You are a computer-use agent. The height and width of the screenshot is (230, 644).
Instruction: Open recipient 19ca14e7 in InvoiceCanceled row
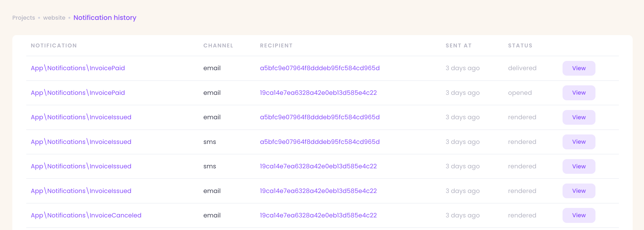318,215
